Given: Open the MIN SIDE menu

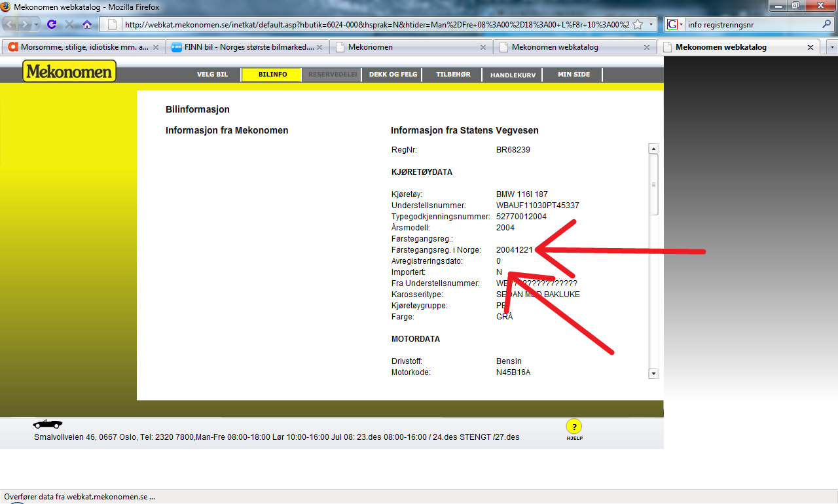Looking at the screenshot, I should tap(574, 75).
